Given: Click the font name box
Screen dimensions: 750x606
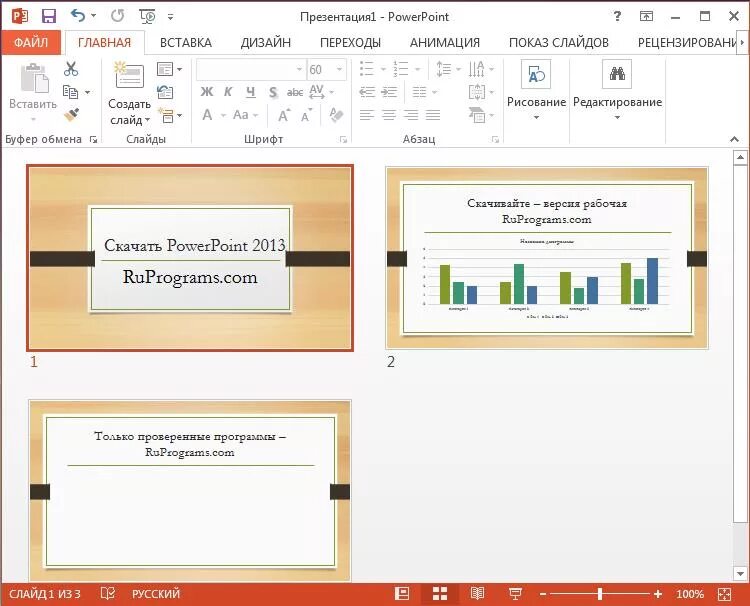Looking at the screenshot, I should (x=251, y=70).
